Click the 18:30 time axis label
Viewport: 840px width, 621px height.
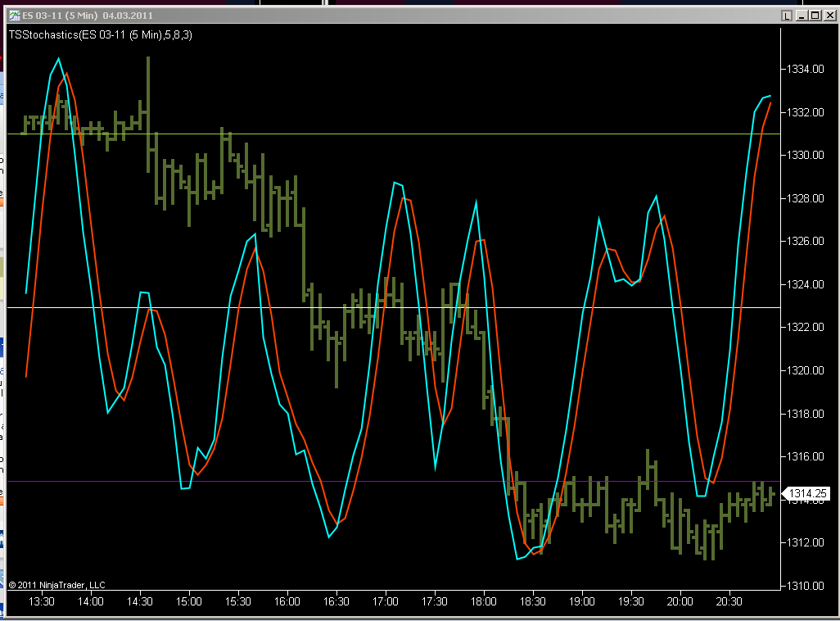tap(532, 601)
